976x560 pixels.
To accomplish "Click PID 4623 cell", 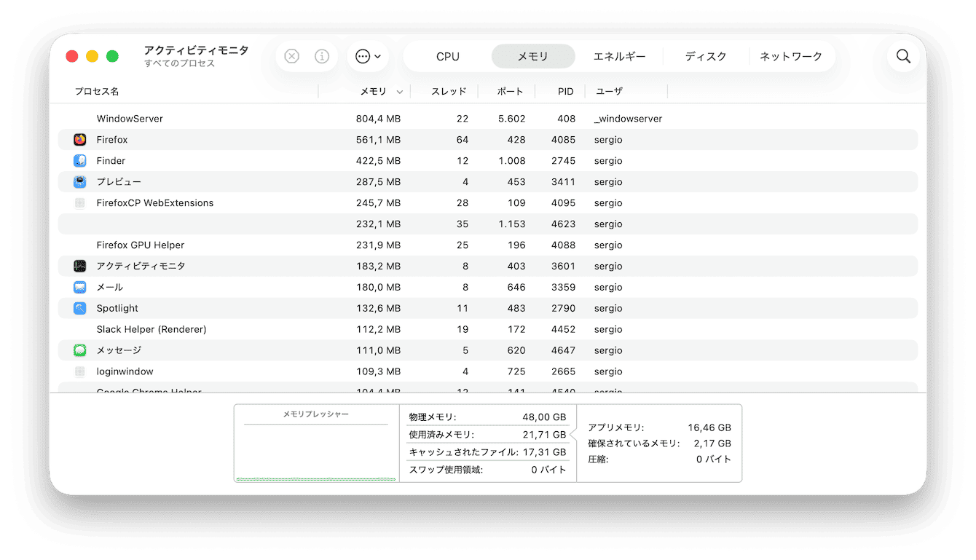I will click(x=563, y=224).
